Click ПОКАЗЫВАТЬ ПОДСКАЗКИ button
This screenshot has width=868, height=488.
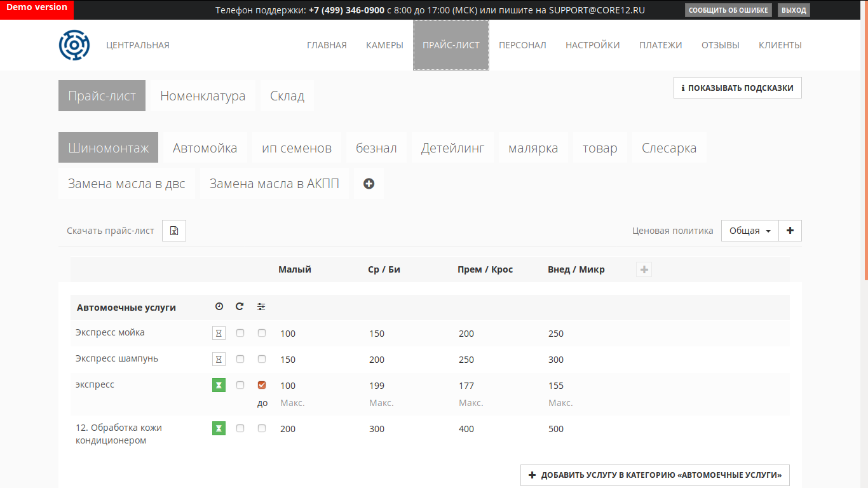click(x=738, y=88)
